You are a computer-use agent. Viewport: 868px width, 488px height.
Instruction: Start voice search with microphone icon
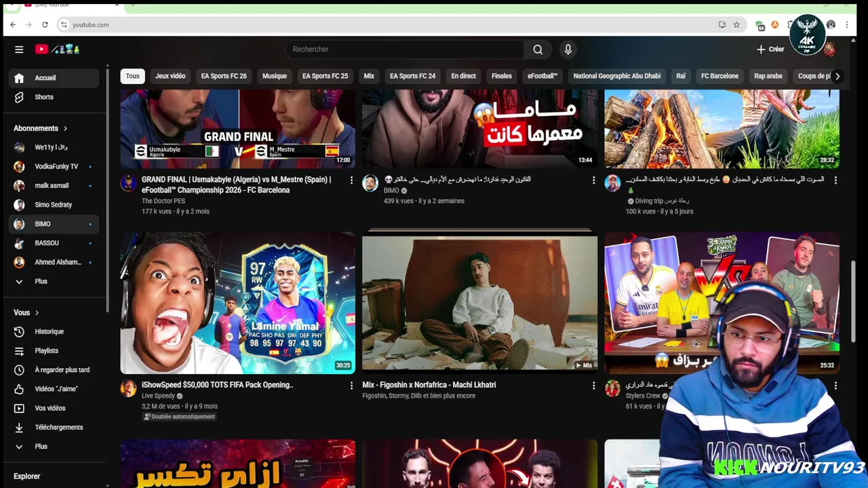coord(568,49)
